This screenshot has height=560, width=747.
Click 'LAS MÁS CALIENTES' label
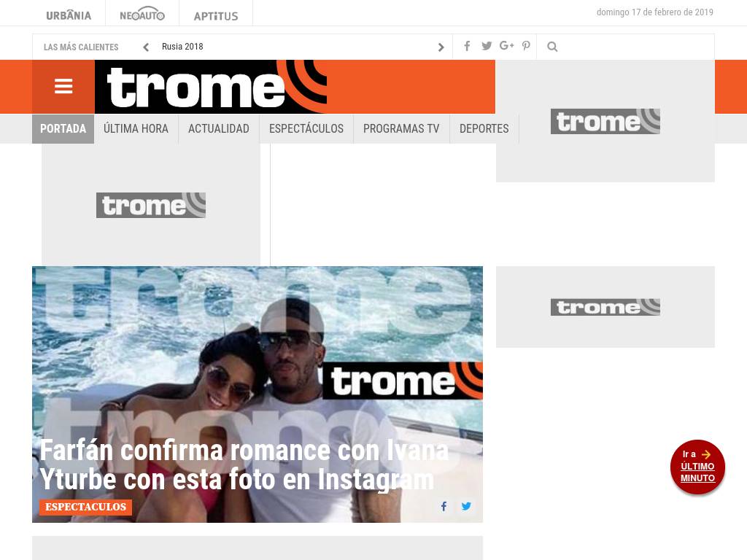tap(81, 47)
